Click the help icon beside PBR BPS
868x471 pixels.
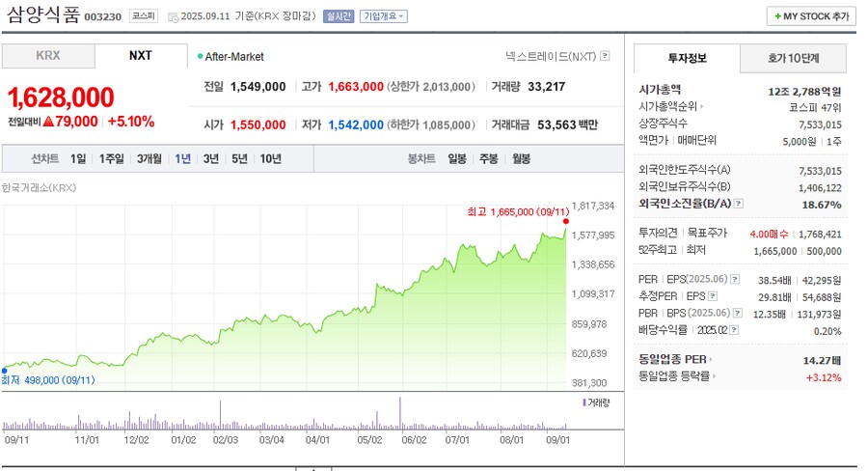tap(738, 313)
